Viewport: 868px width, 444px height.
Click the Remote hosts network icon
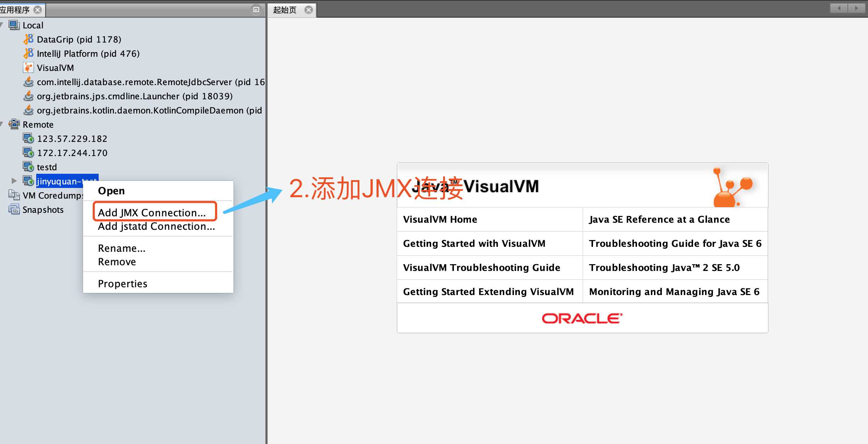click(14, 124)
